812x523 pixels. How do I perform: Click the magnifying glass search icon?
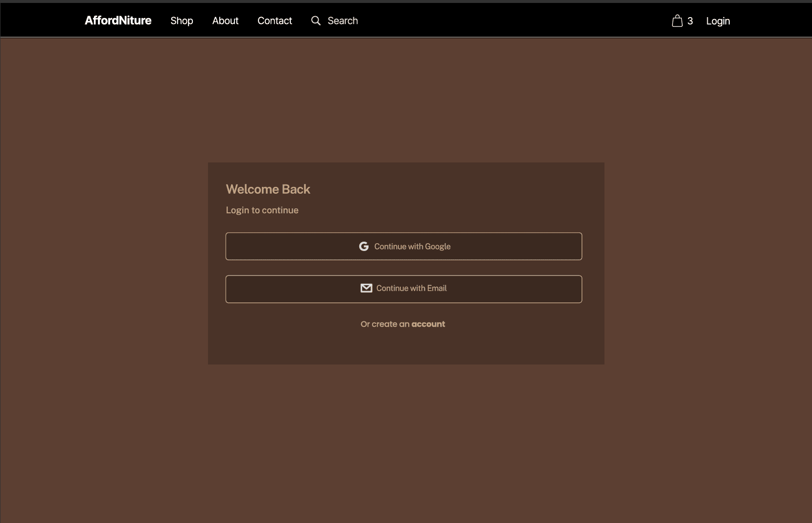[316, 21]
